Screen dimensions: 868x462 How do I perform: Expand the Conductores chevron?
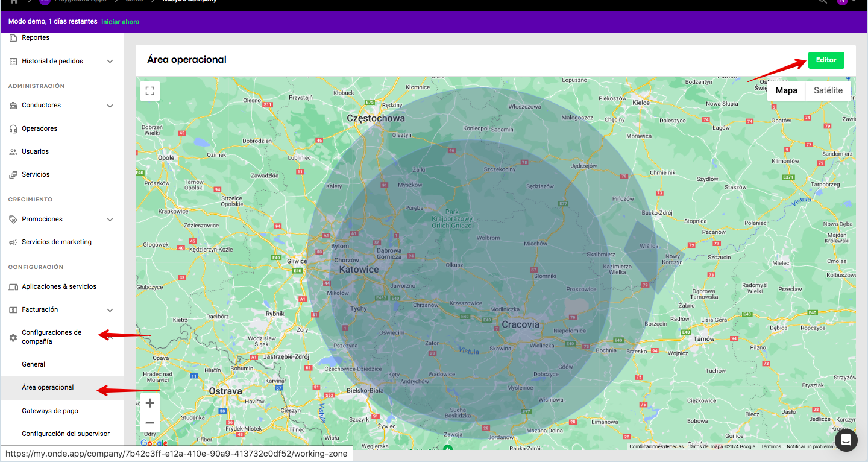(110, 106)
